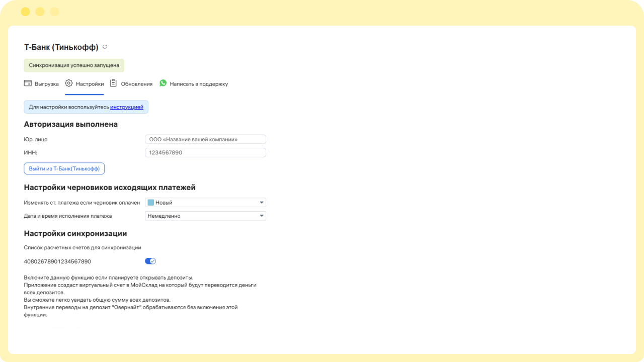Click the Т-Банк (Тинькофф) title
The height and width of the screenshot is (362, 644).
click(x=61, y=47)
